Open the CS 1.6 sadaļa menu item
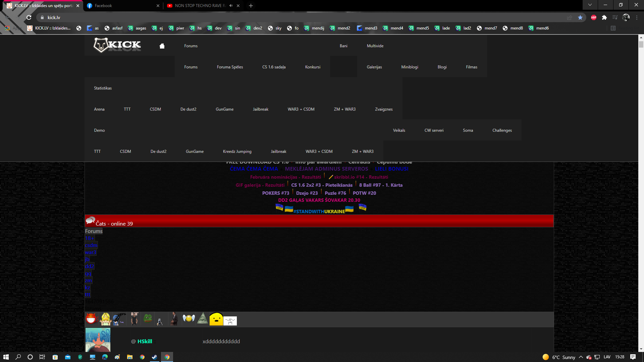Screen dimensions: 644x362 click(x=274, y=67)
